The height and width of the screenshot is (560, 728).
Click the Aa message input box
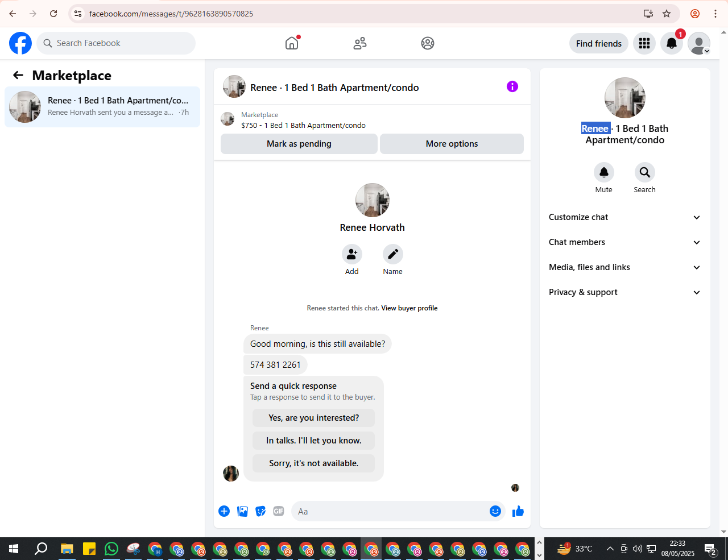coord(390,511)
